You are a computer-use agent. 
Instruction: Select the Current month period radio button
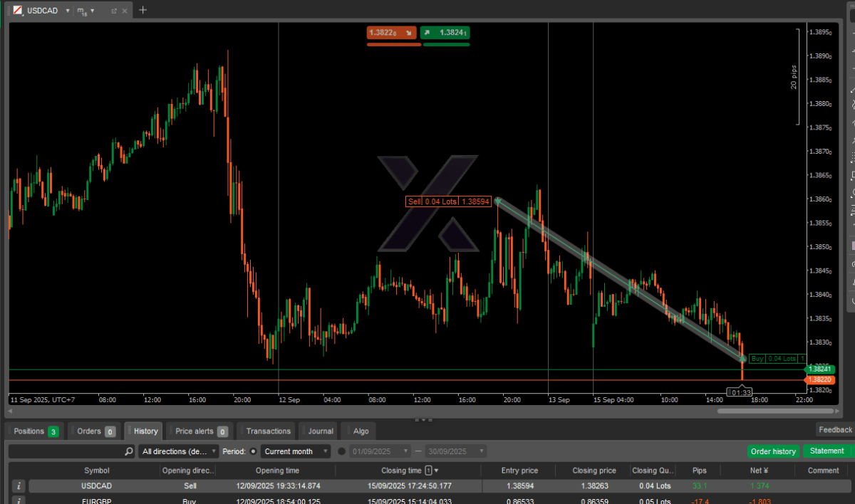point(253,451)
